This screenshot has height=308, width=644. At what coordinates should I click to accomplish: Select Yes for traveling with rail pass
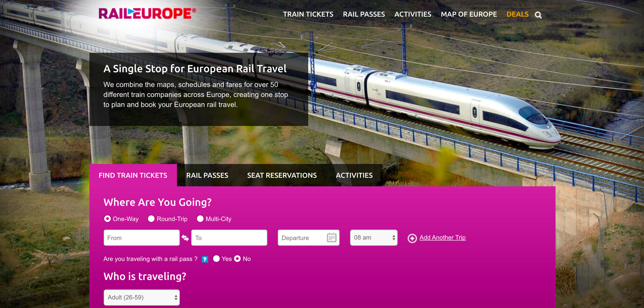click(x=216, y=259)
